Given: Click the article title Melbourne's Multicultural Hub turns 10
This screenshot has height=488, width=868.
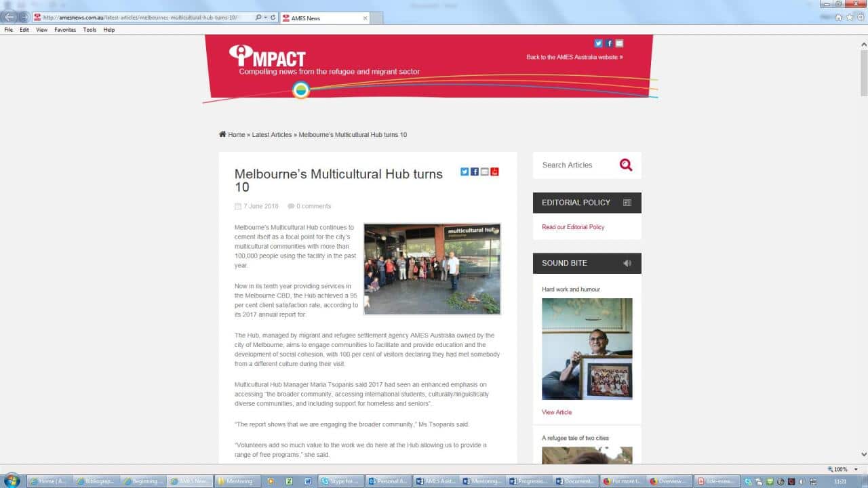Looking at the screenshot, I should pos(338,180).
